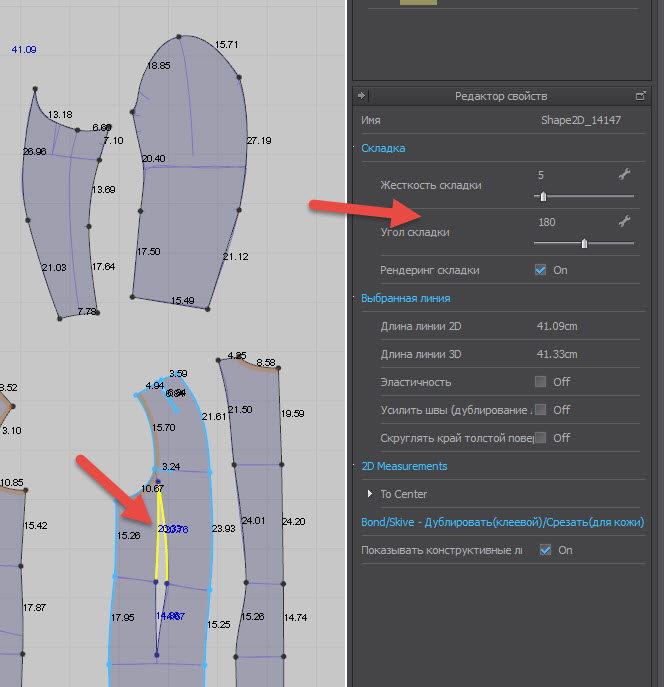Enable the Эластичность checkbox
664x687 pixels.
(x=541, y=382)
